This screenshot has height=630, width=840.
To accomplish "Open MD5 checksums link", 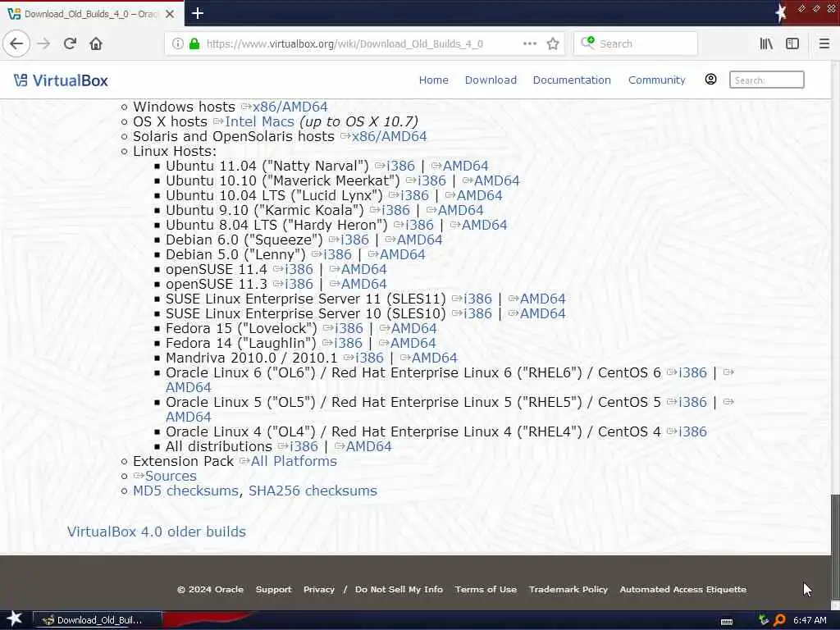I will coord(186,491).
